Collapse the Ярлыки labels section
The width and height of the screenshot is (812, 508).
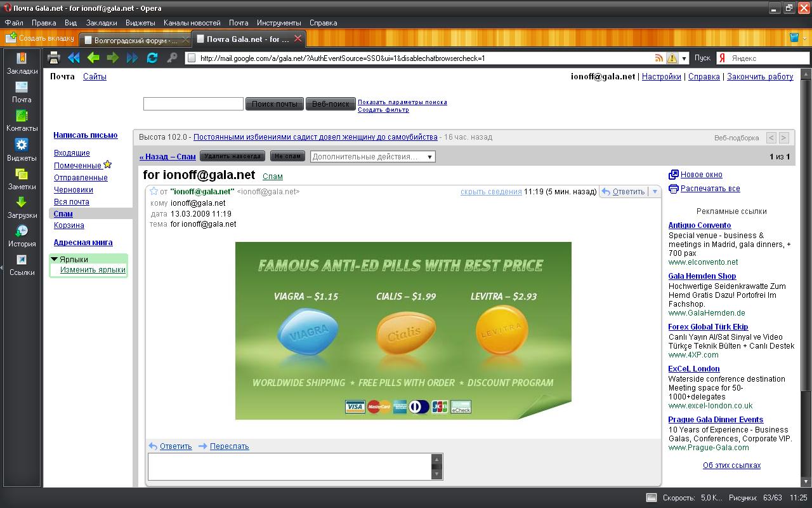pos(55,259)
